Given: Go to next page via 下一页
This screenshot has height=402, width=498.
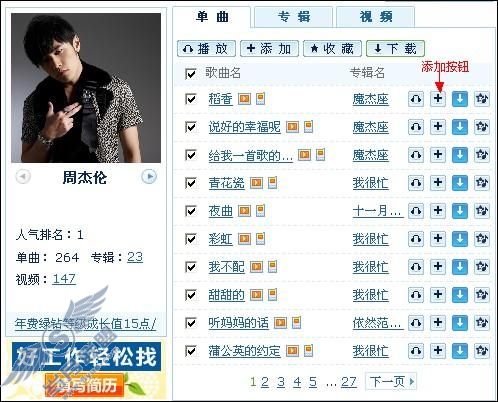Looking at the screenshot, I should [x=391, y=381].
